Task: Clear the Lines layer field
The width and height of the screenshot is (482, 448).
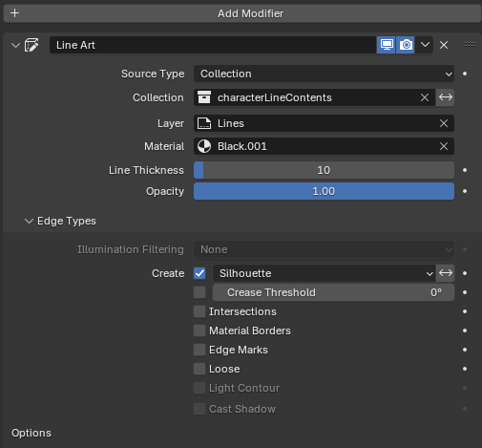Action: coord(444,123)
